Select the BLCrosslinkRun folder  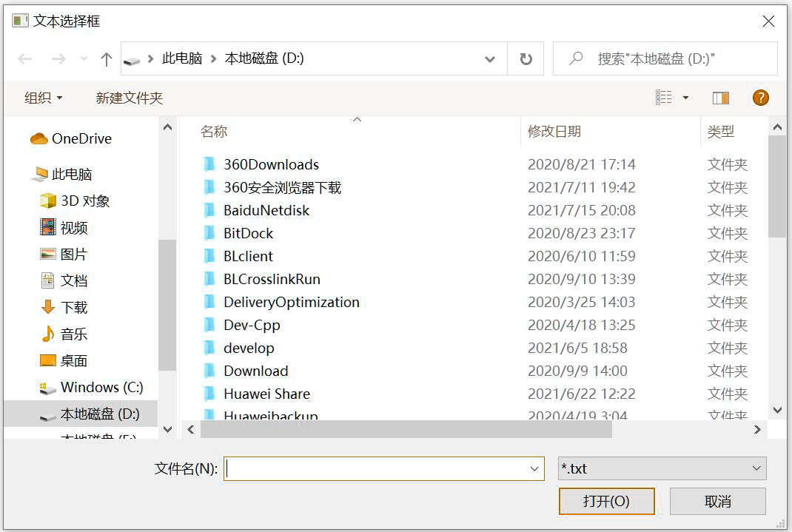pos(272,279)
